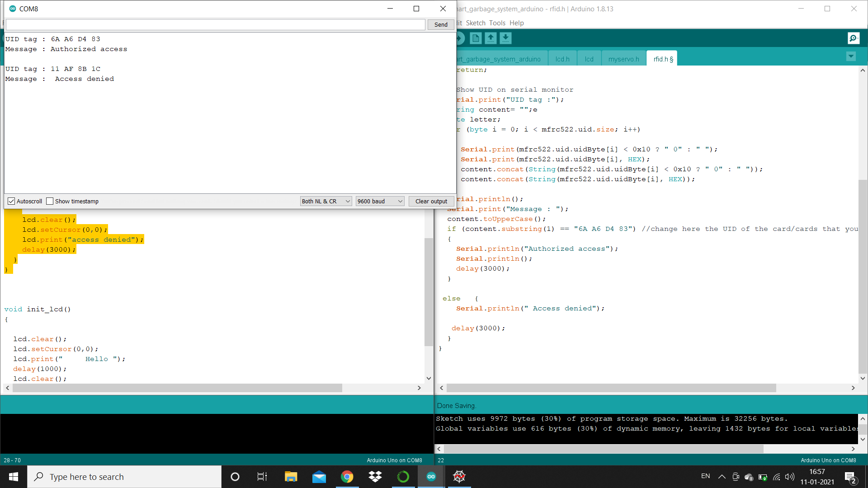This screenshot has width=868, height=488.
Task: Click in the Windows search box
Action: pyautogui.click(x=124, y=477)
